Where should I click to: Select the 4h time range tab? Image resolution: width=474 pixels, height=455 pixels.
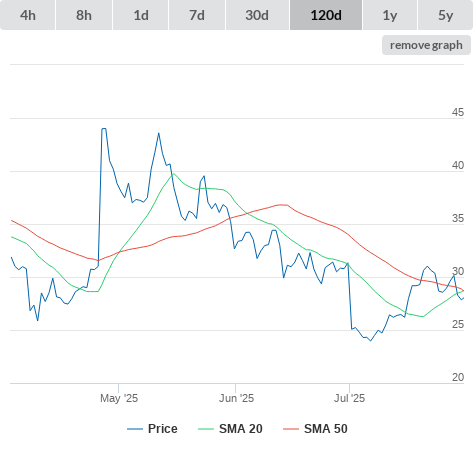(x=28, y=15)
